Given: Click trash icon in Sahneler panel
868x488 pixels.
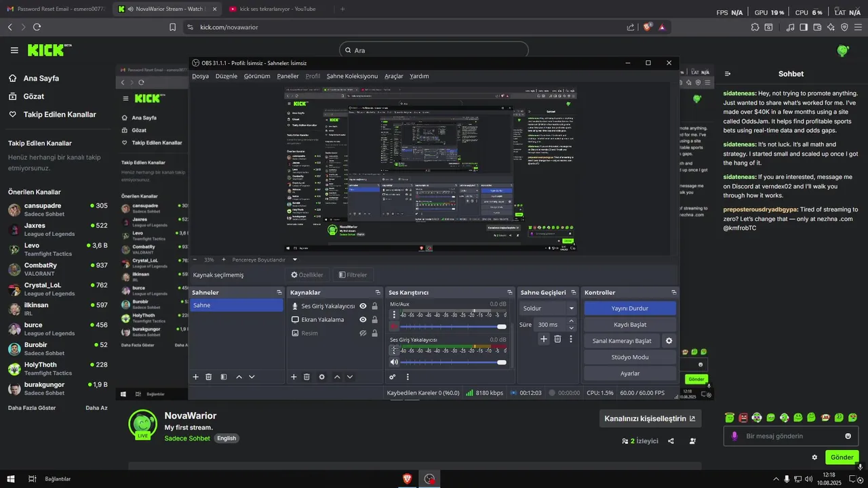Looking at the screenshot, I should (x=209, y=377).
